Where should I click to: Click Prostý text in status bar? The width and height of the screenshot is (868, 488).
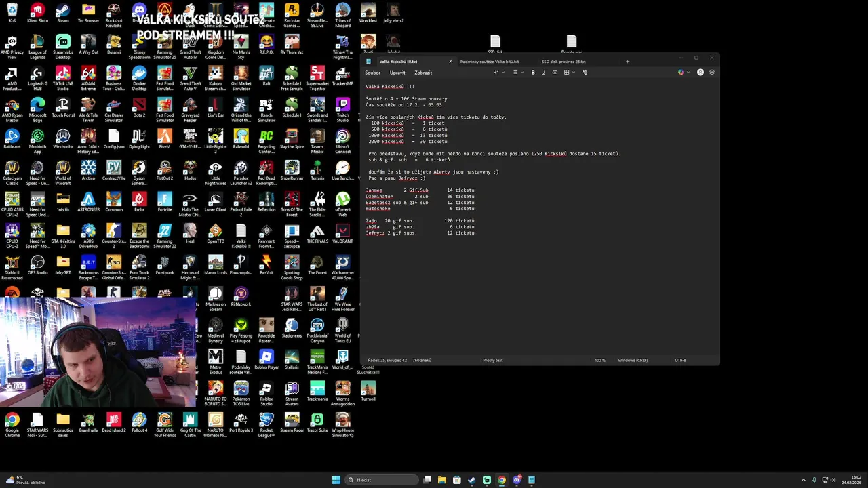click(x=493, y=361)
